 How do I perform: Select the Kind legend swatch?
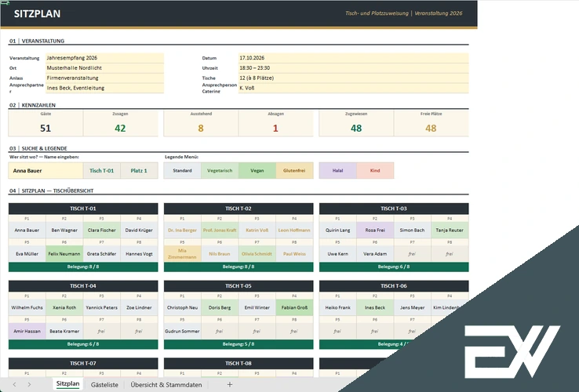pyautogui.click(x=375, y=171)
